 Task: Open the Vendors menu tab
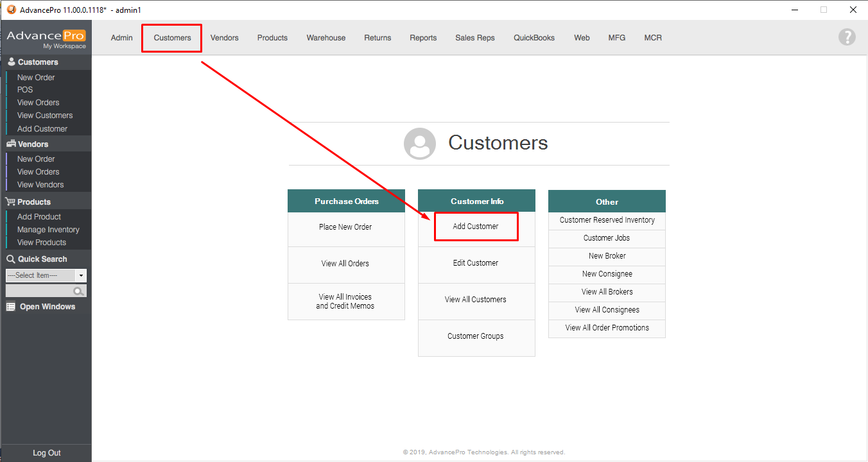tap(224, 38)
